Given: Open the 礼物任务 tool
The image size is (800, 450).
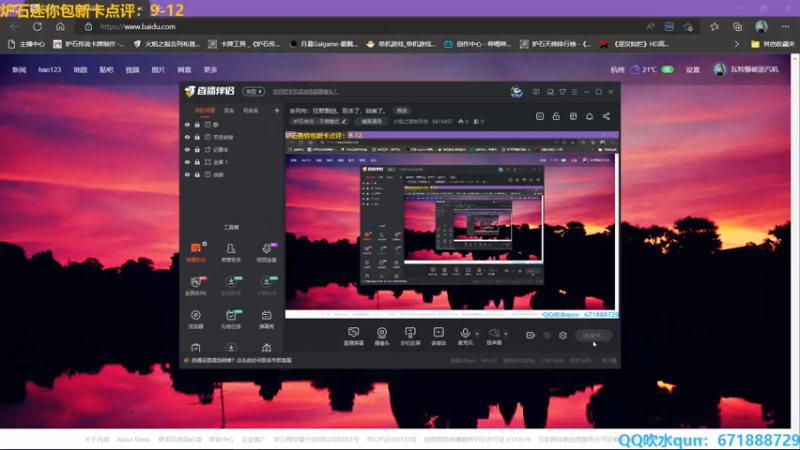Looking at the screenshot, I should pos(231,319).
